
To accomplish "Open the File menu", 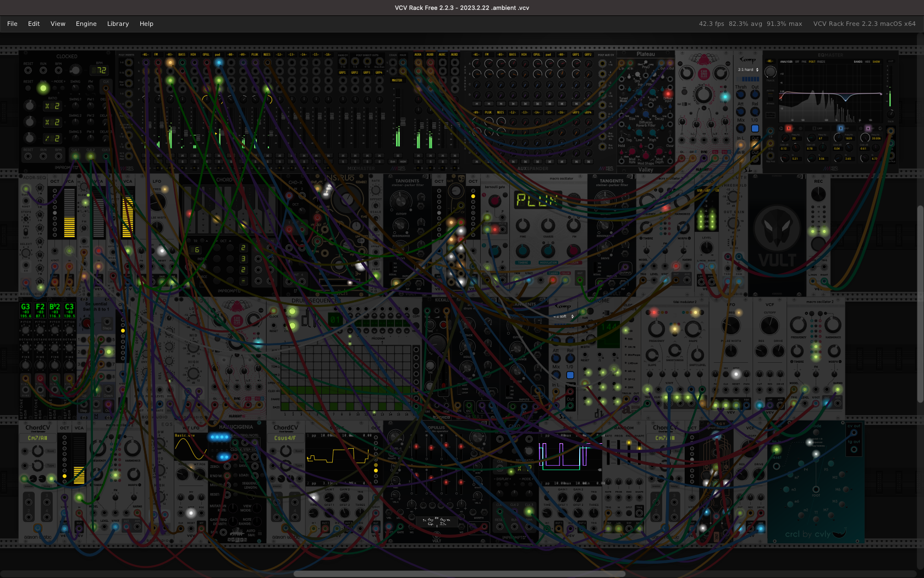I will [x=12, y=24].
